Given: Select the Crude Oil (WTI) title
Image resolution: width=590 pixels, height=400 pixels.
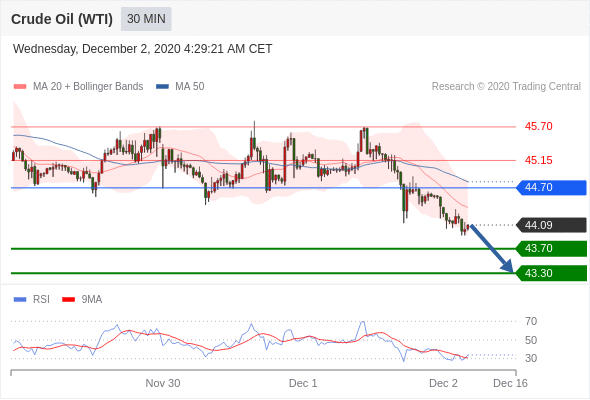Looking at the screenshot, I should (62, 19).
